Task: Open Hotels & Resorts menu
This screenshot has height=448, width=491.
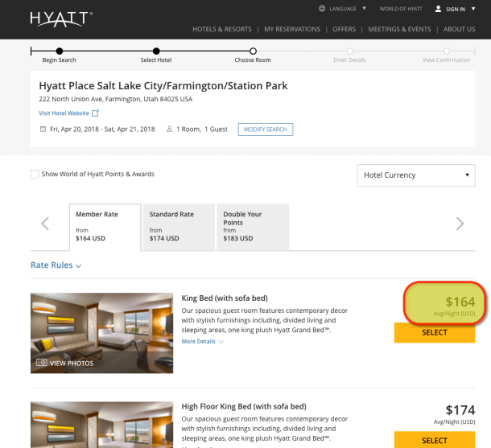Action: pos(222,29)
